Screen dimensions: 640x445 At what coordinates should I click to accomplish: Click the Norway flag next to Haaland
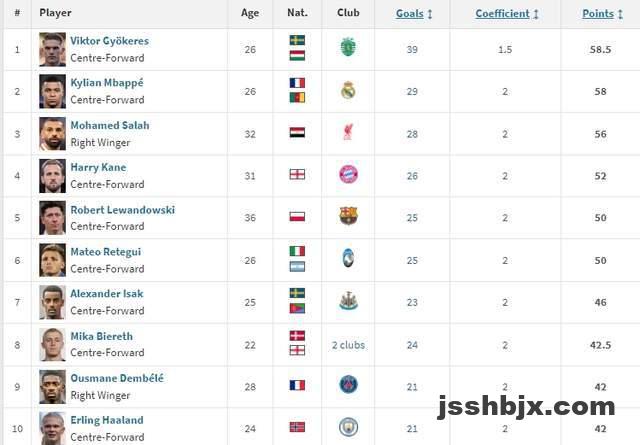click(x=297, y=427)
